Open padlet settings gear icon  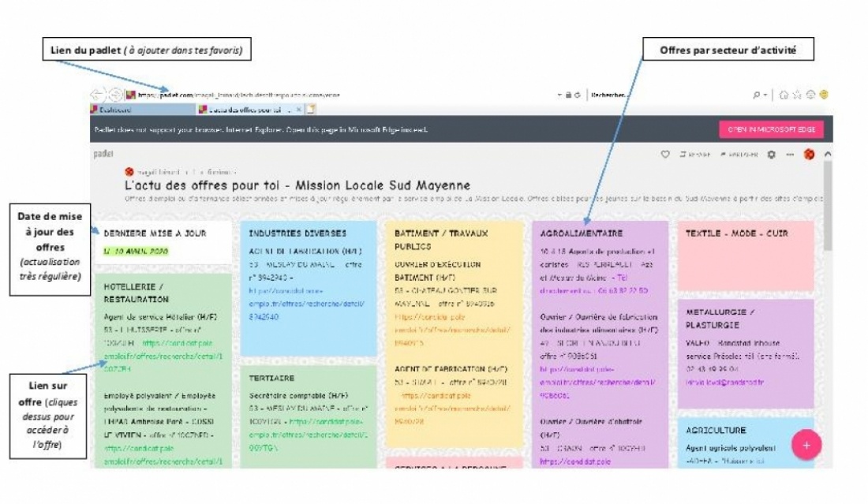(x=771, y=155)
